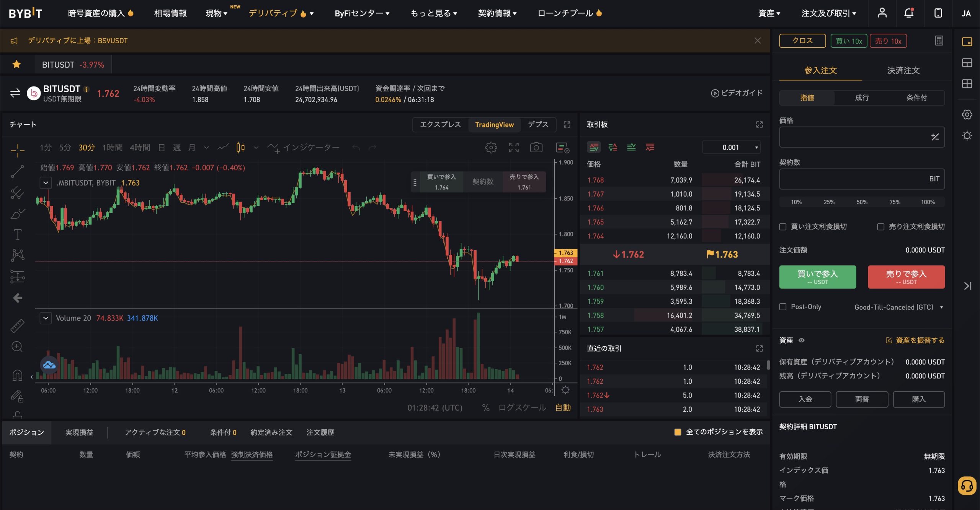
Task: Take a chart snapshot with the camera icon
Action: click(536, 147)
